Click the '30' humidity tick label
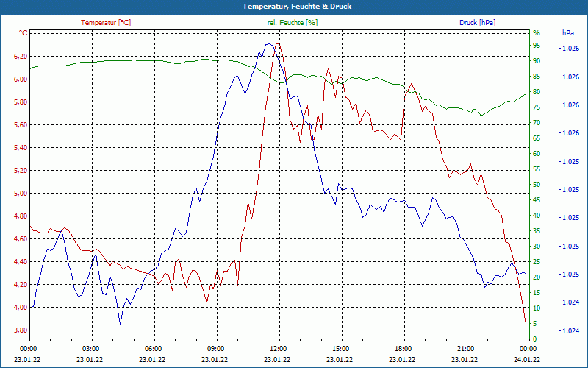The image size is (588, 368). coord(537,247)
